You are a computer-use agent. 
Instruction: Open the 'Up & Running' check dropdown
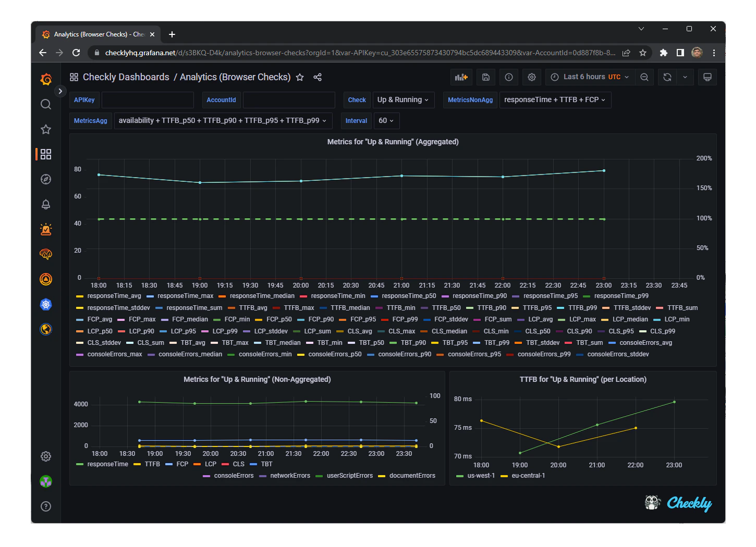click(x=403, y=100)
